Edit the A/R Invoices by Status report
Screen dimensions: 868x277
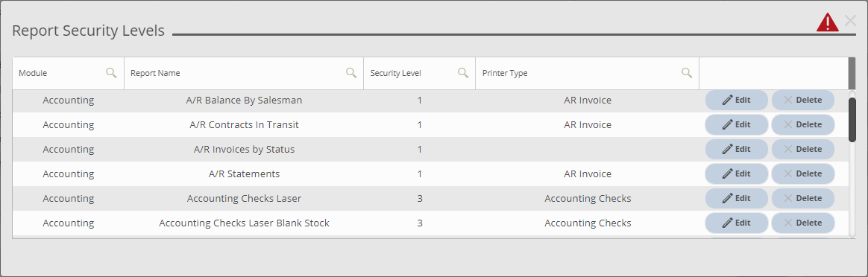pyautogui.click(x=736, y=149)
